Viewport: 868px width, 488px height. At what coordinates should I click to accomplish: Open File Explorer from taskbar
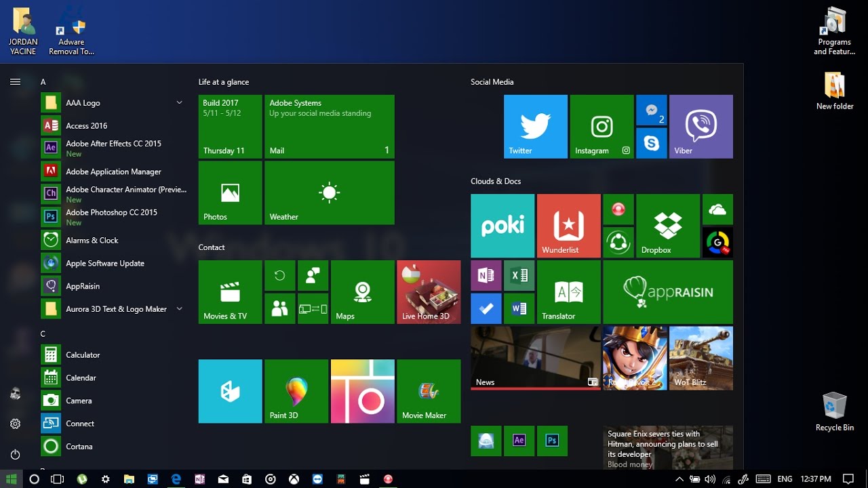(129, 479)
